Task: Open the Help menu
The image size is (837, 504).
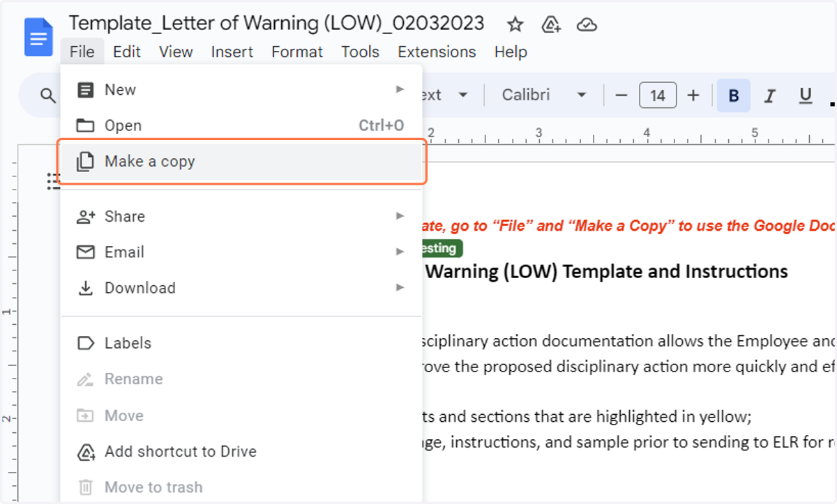Action: 511,52
